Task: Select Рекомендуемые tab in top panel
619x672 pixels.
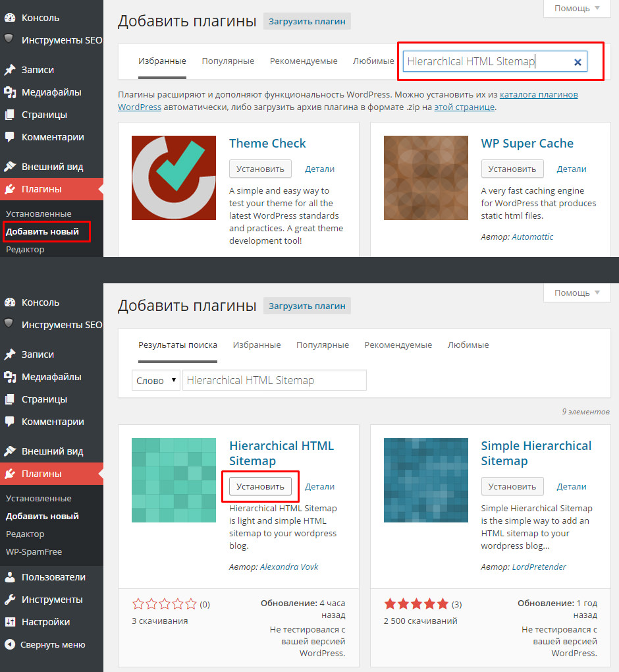Action: [x=304, y=61]
